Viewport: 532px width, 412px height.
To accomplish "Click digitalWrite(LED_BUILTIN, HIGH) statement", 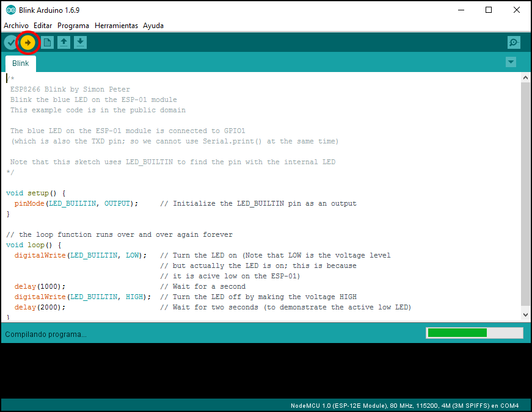I will click(x=82, y=297).
